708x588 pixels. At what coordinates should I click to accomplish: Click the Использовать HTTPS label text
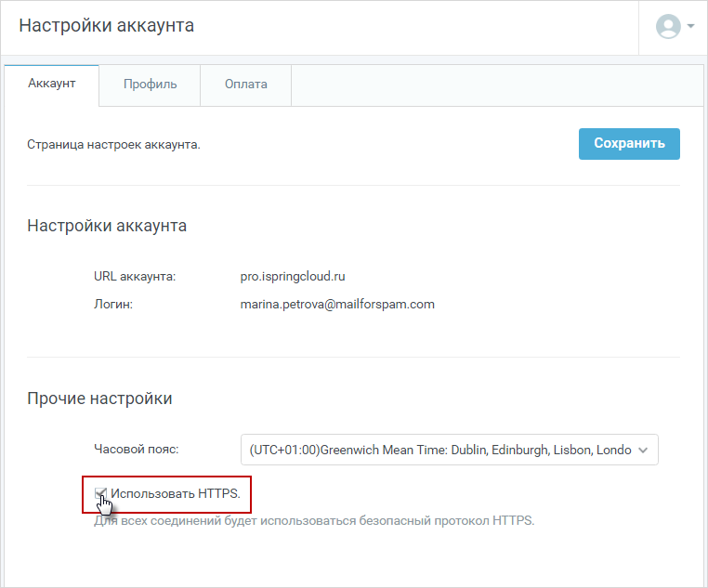pos(176,493)
